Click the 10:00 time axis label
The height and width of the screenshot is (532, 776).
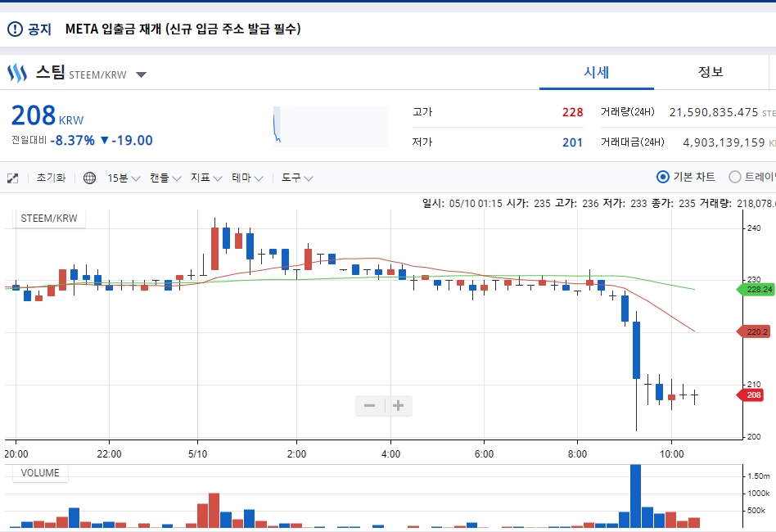pyautogui.click(x=671, y=453)
